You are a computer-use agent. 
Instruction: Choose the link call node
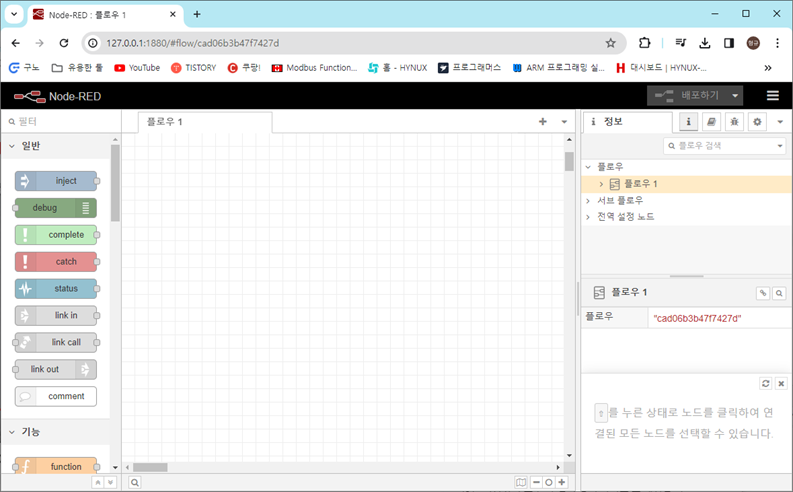[56, 342]
